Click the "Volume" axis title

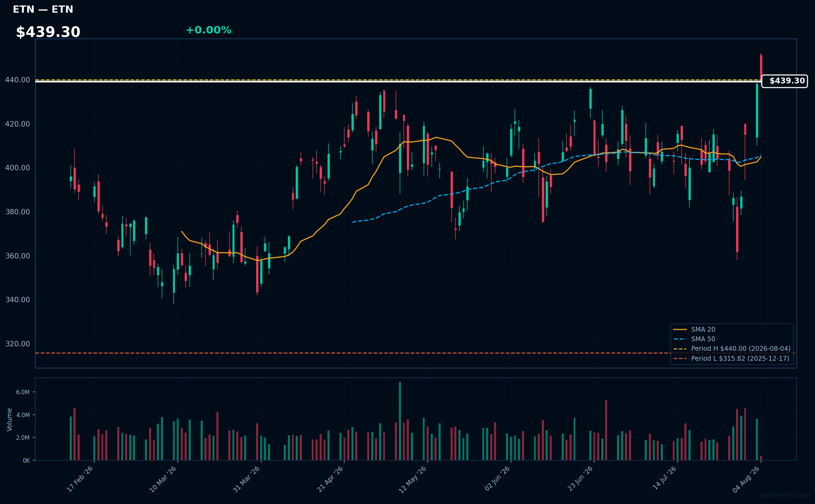pos(10,420)
